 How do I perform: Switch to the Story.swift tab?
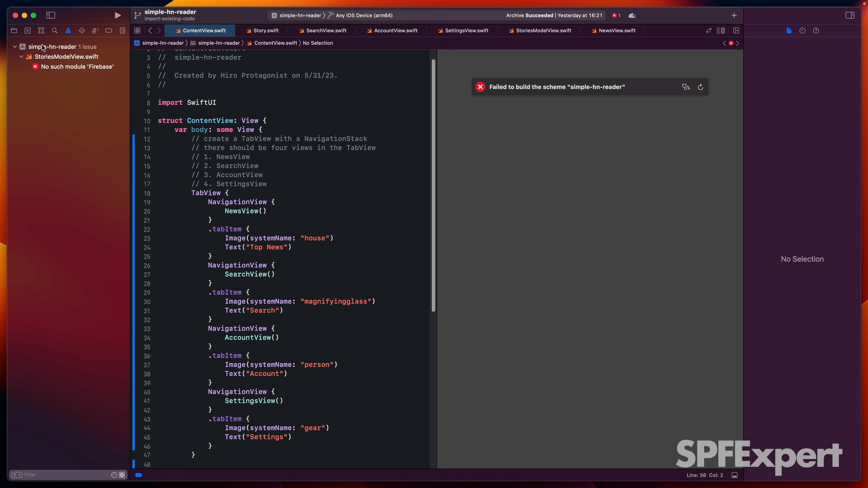point(262,31)
